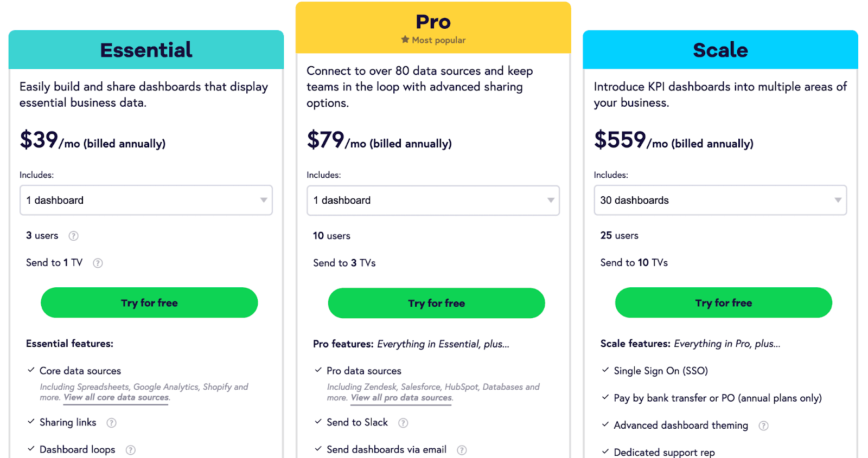
Task: Click help icon next to 3 users
Action: click(73, 236)
